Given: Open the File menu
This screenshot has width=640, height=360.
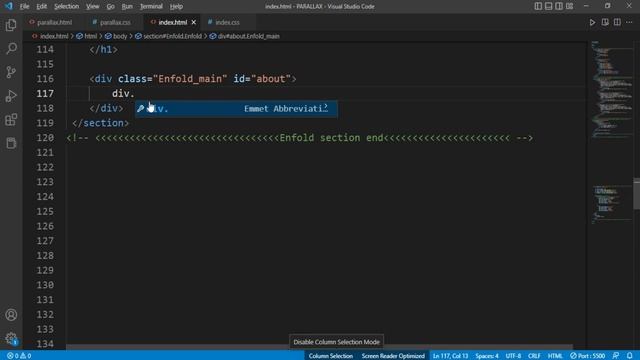Looking at the screenshot, I should [x=24, y=7].
